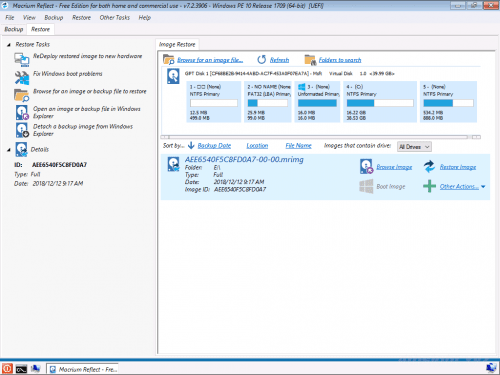Open the Restore menu
The width and height of the screenshot is (500, 375).
[81, 18]
